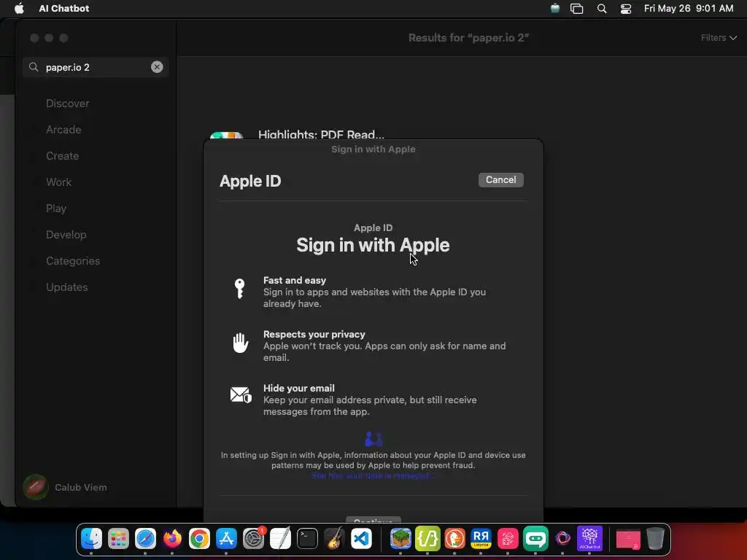
Task: Open purple AI Chat Bot dock icon
Action: pos(589,539)
